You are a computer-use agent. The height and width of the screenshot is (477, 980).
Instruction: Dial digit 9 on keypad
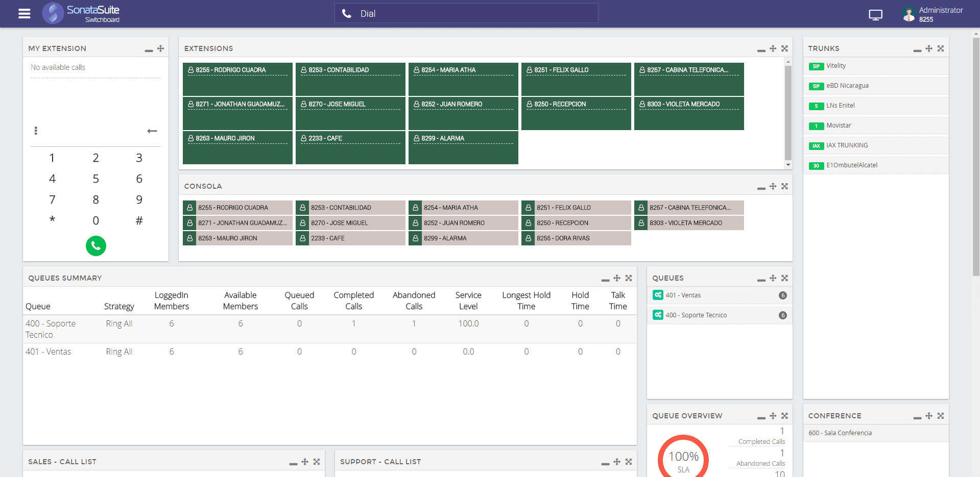139,200
